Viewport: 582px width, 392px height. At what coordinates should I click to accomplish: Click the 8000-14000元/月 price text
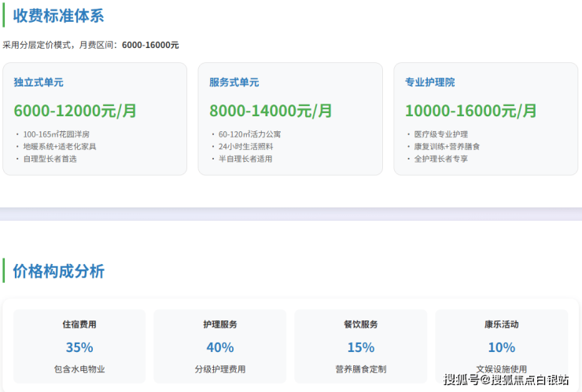pos(271,111)
